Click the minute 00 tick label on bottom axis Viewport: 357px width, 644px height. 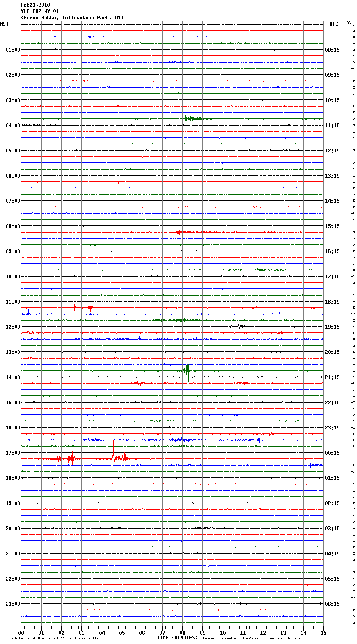[21, 633]
